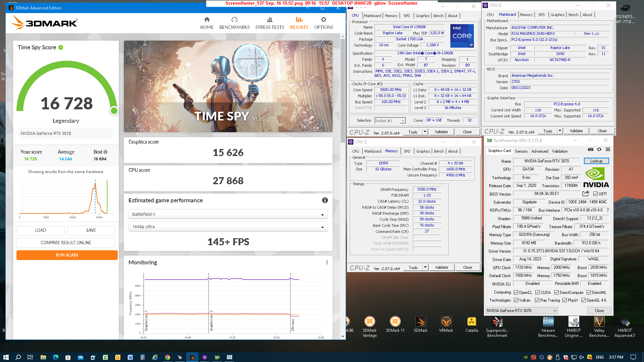Screen dimensions: 644x362
Task: Click the ENG language indicator in the tray
Action: [600, 357]
